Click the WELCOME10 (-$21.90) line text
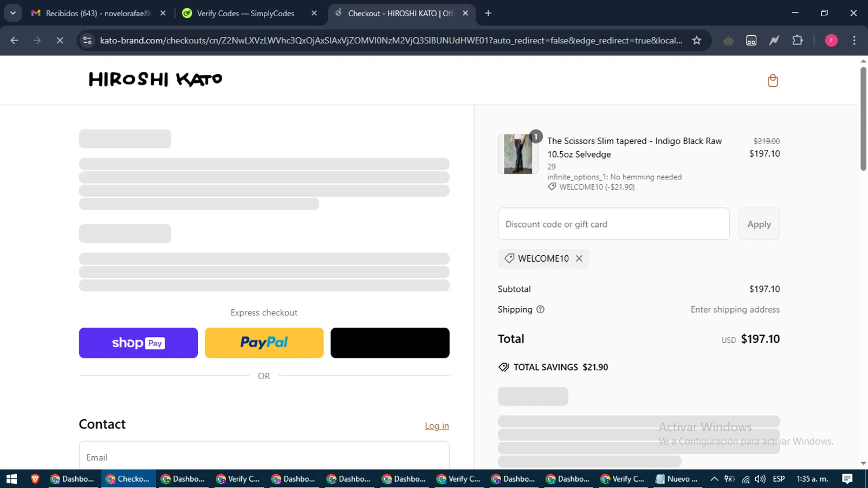The width and height of the screenshot is (868, 488). click(597, 187)
